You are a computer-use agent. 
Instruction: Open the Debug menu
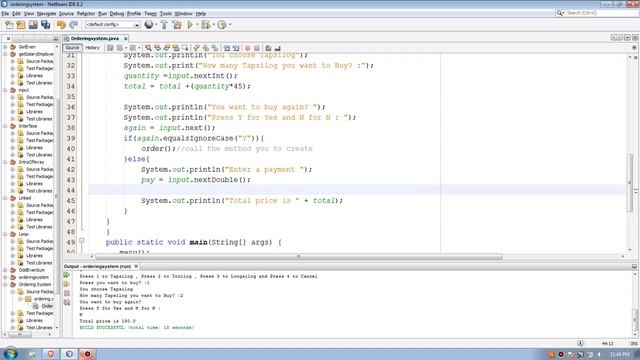click(116, 13)
